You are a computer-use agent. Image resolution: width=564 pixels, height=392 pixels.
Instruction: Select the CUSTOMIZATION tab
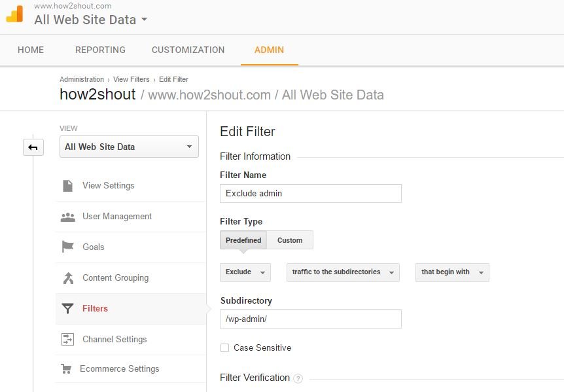tap(188, 50)
